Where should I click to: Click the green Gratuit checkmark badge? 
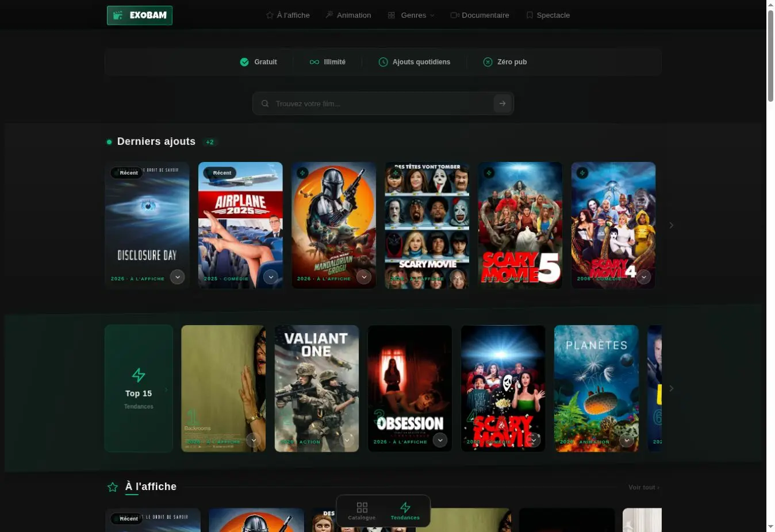coord(244,62)
